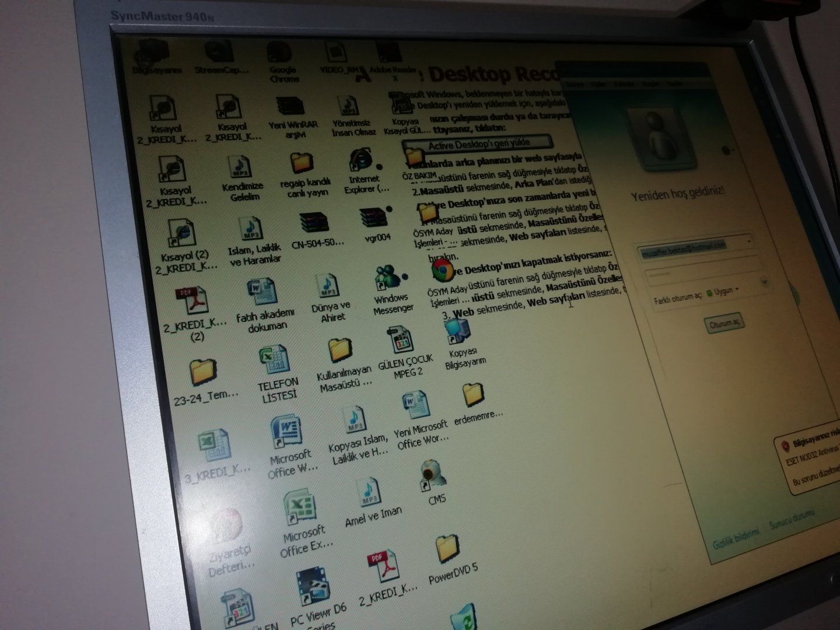Viewport: 840px width, 630px height.
Task: Expand sign-in options chevron beside password field
Action: pyautogui.click(x=764, y=283)
